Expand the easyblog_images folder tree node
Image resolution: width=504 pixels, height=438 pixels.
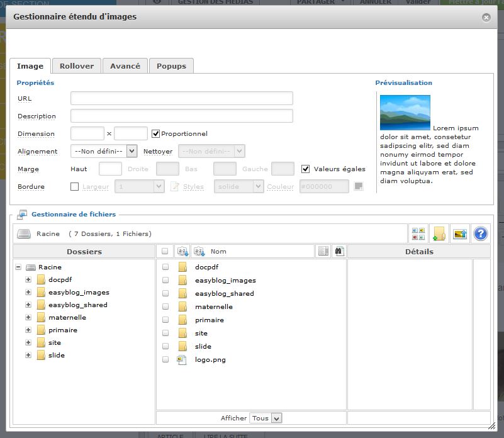pos(28,292)
